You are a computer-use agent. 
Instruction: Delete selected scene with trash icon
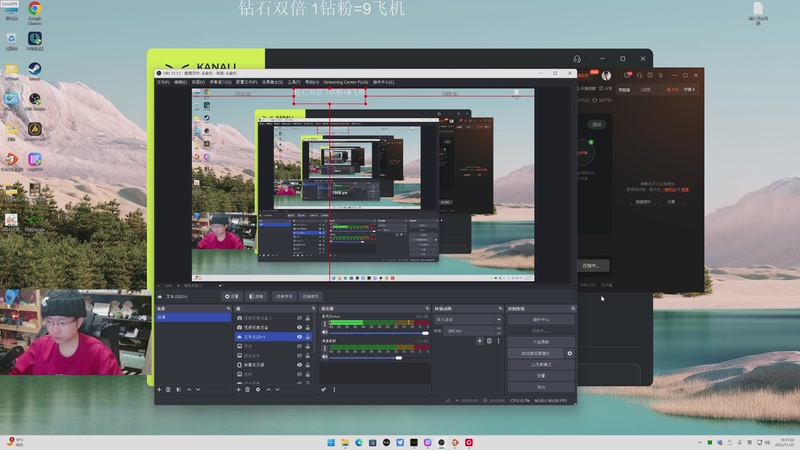168,389
